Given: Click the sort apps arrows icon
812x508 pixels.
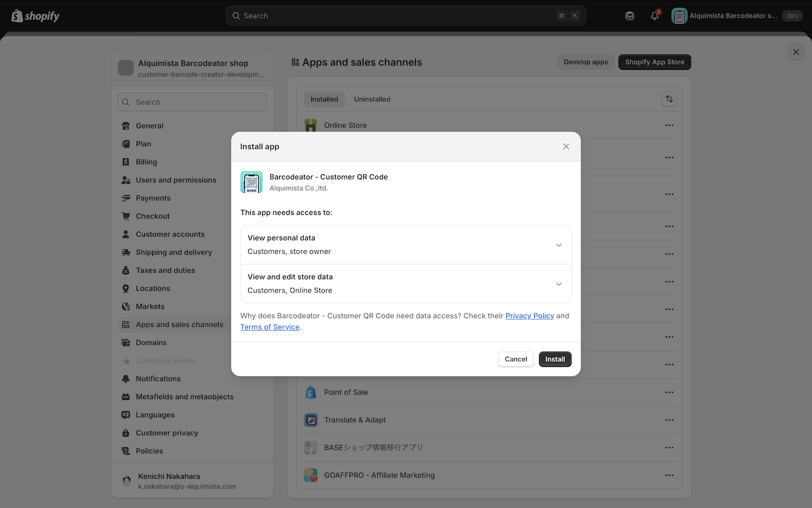Looking at the screenshot, I should click(x=669, y=99).
